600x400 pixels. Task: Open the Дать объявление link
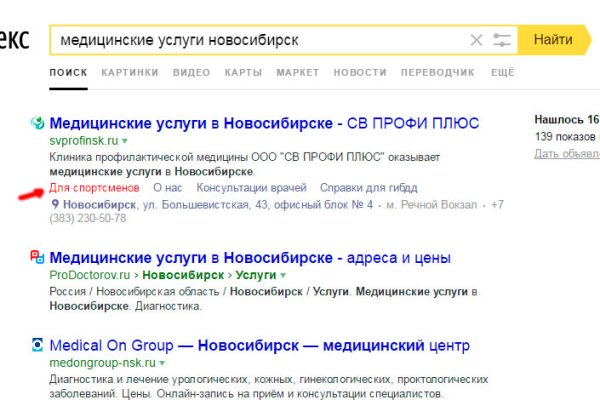pyautogui.click(x=566, y=153)
